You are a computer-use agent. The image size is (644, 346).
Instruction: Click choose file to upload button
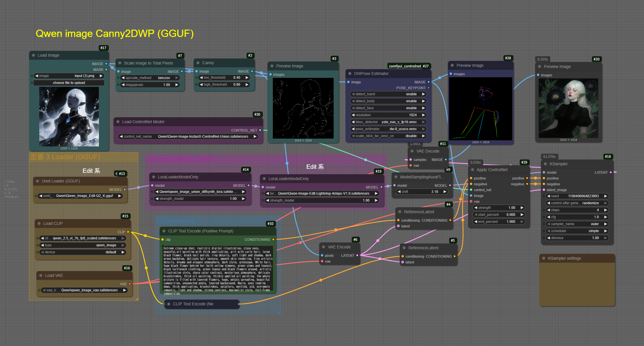click(x=69, y=83)
